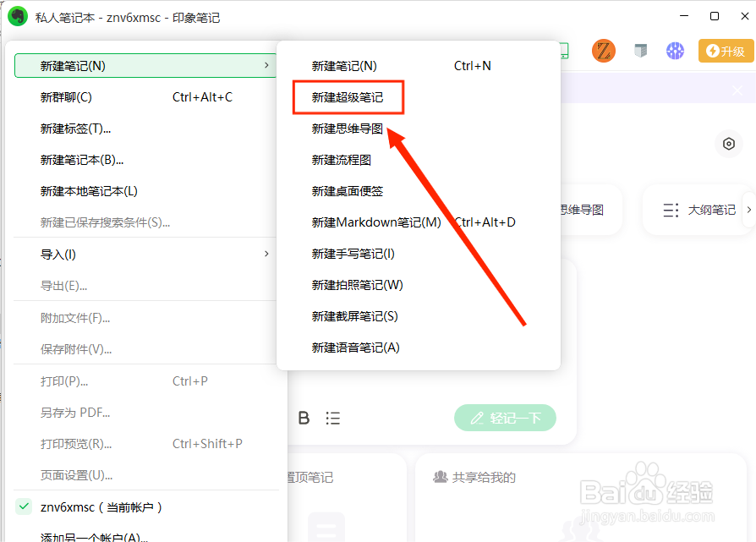Click the 共享给我的 people icon

441,477
